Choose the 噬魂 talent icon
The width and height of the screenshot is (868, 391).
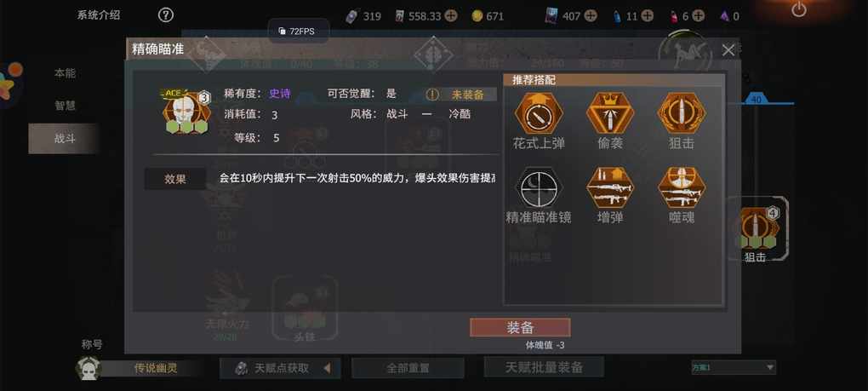pyautogui.click(x=681, y=187)
